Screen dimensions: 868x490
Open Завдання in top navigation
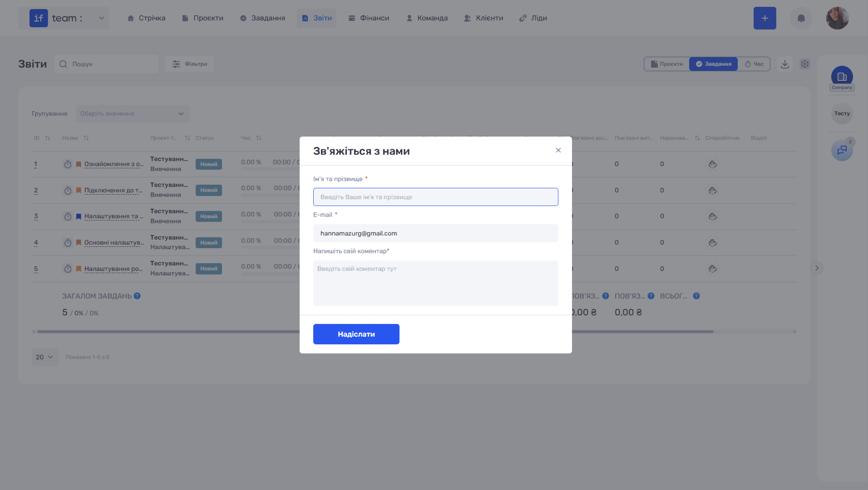coord(262,18)
